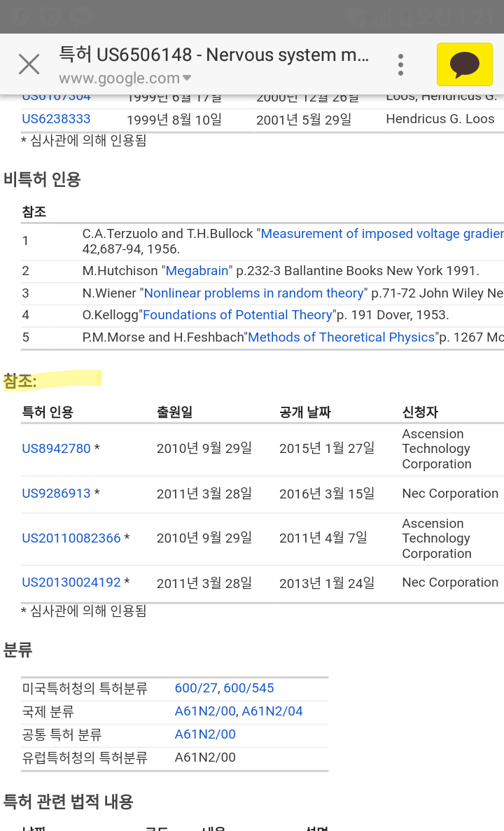Expand the www.google.com URL dropdown arrow
504x831 pixels.
click(x=186, y=78)
